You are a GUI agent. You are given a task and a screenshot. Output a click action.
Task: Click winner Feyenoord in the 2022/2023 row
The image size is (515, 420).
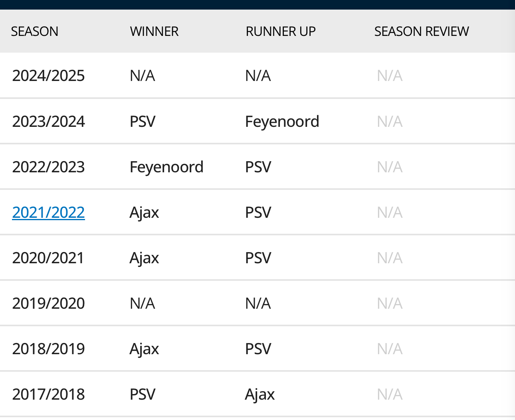point(166,167)
